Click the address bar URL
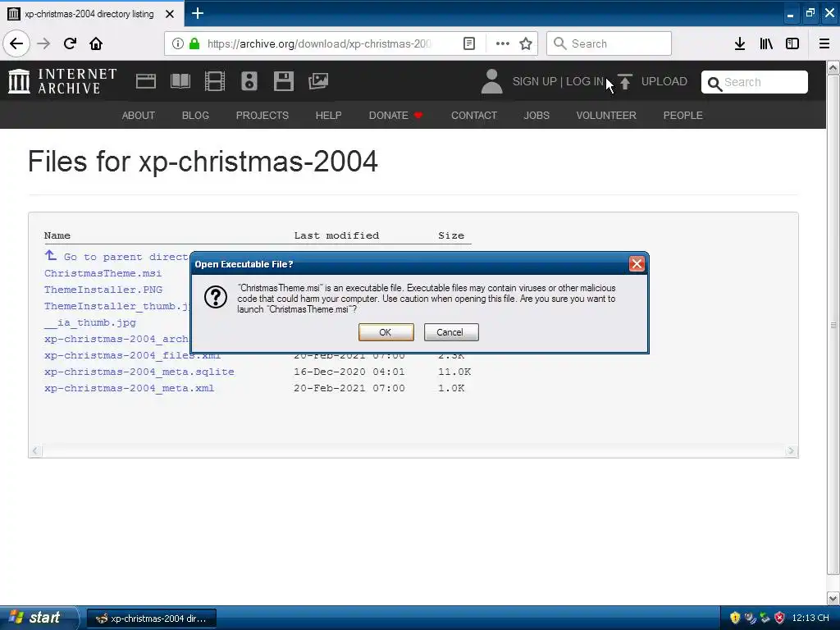This screenshot has width=840, height=630. click(319, 43)
